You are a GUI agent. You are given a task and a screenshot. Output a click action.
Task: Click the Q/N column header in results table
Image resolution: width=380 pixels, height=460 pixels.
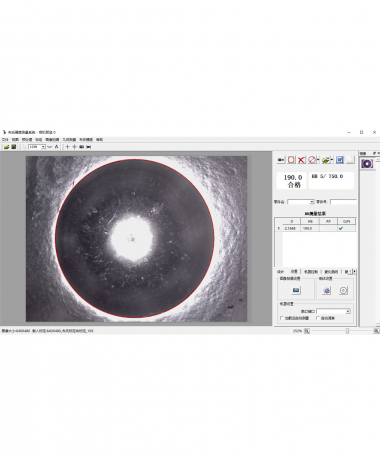click(346, 221)
